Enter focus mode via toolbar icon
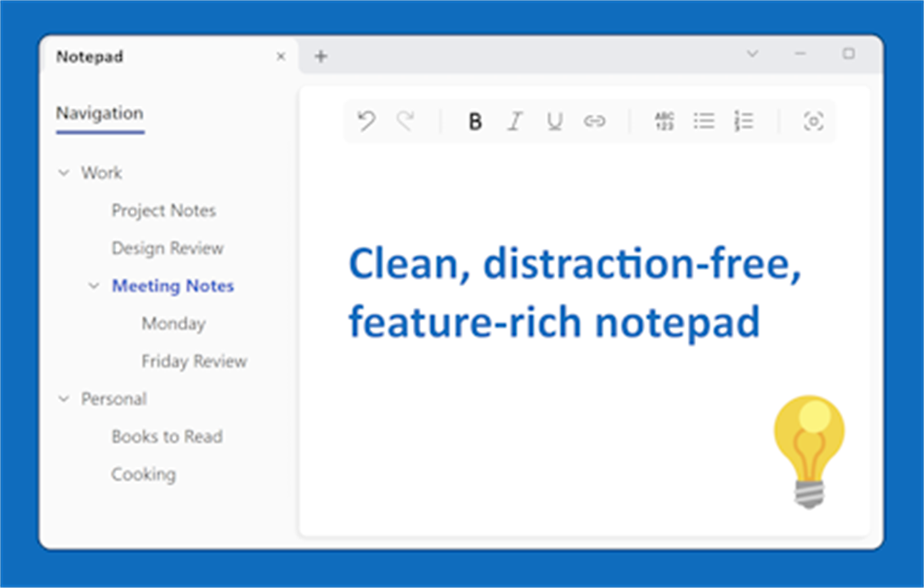 (813, 121)
